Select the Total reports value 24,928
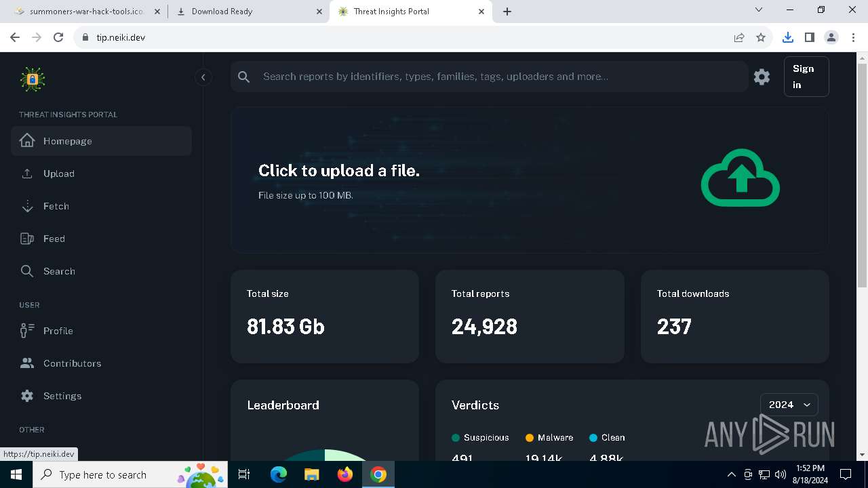The image size is (868, 488). coord(484,327)
